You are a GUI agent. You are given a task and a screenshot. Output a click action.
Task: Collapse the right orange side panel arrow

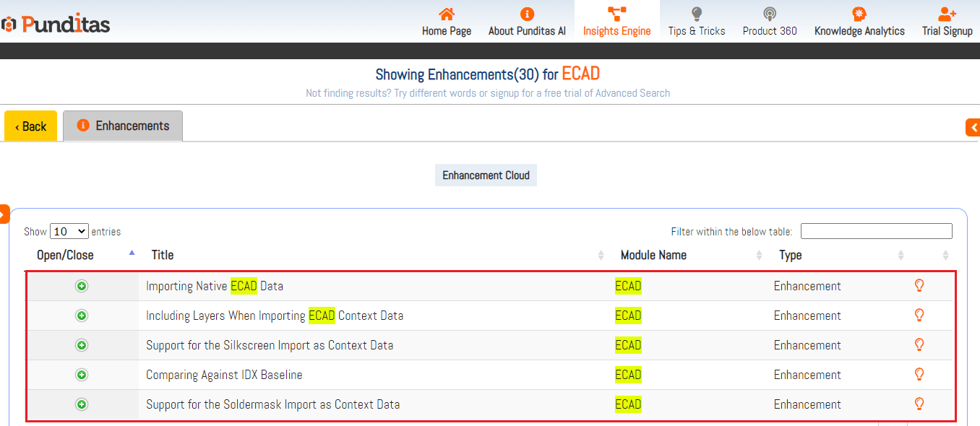(973, 128)
